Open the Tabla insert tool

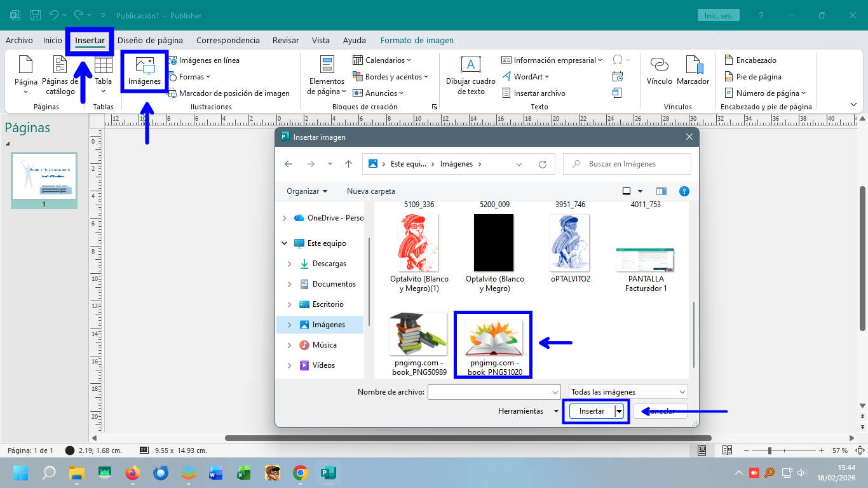click(103, 72)
